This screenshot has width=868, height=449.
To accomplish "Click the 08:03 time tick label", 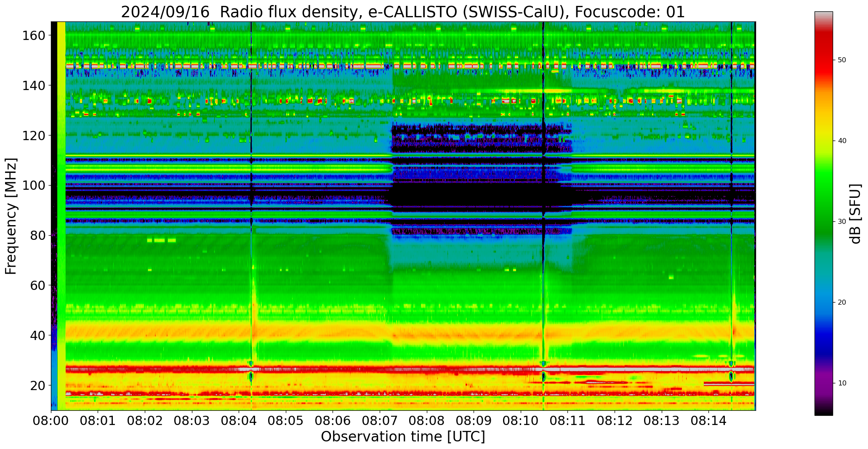I will pos(192,421).
